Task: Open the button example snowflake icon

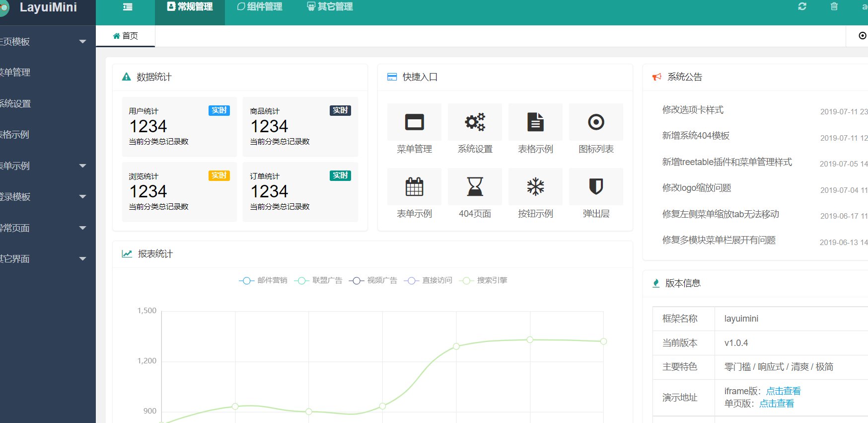Action: (x=535, y=187)
